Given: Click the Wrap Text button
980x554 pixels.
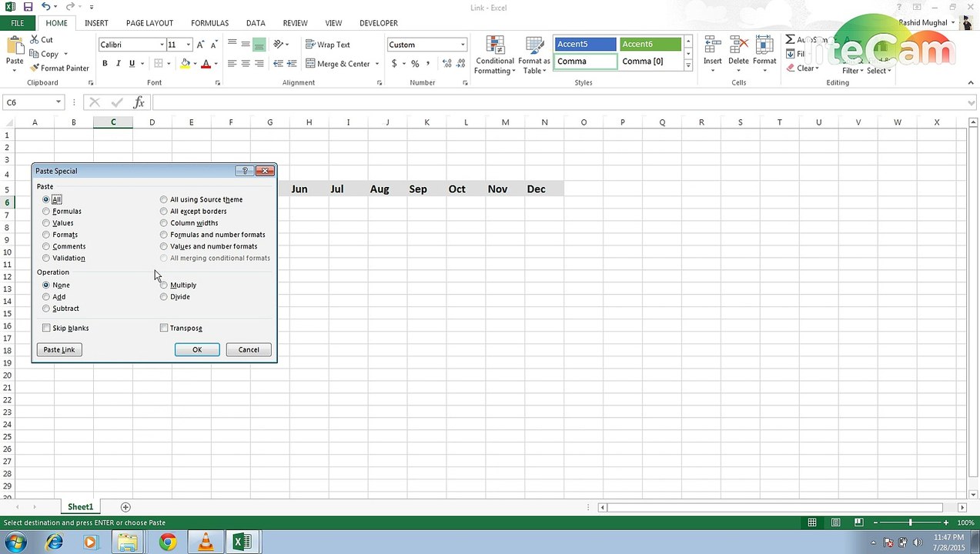Looking at the screenshot, I should pyautogui.click(x=328, y=45).
